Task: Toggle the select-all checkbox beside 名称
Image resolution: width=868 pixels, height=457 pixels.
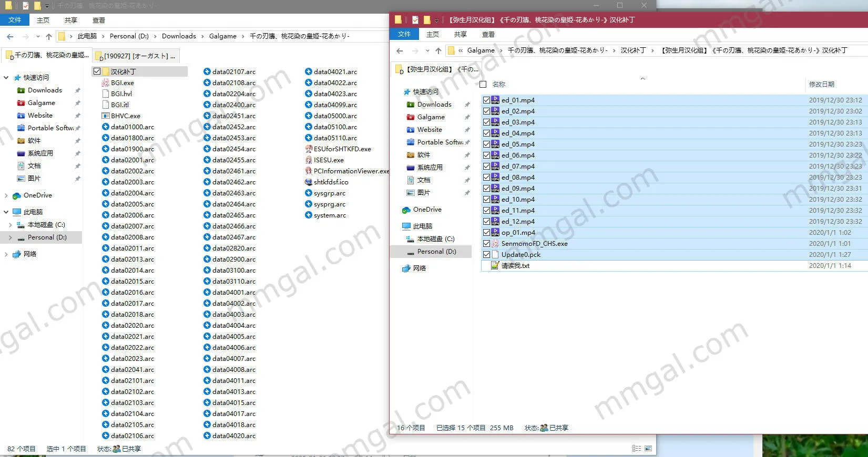Action: click(x=483, y=84)
